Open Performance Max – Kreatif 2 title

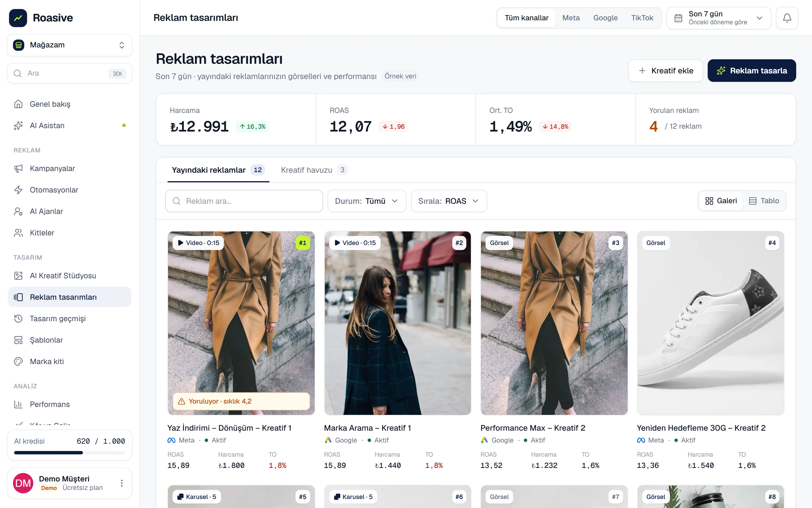pyautogui.click(x=533, y=428)
